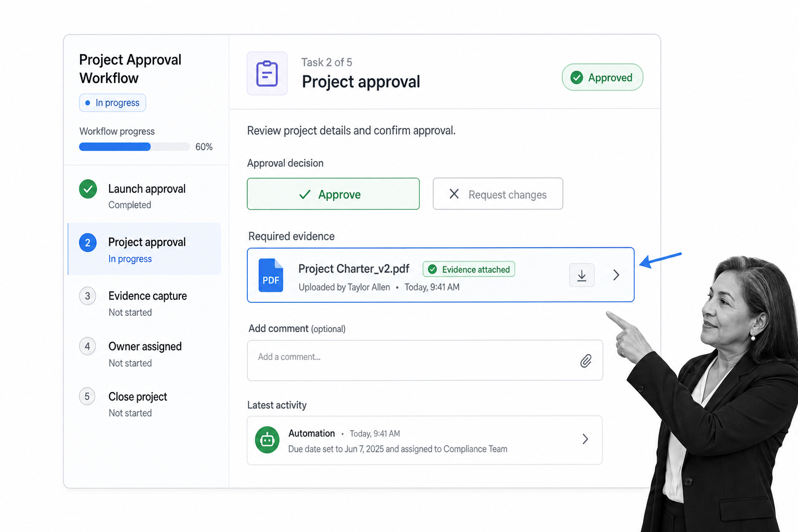
Task: Click the checkmark icon on Approve button
Action: tap(305, 194)
